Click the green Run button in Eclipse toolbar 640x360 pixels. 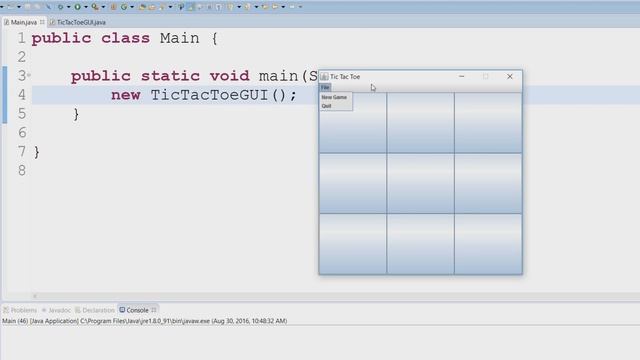pyautogui.click(x=77, y=7)
